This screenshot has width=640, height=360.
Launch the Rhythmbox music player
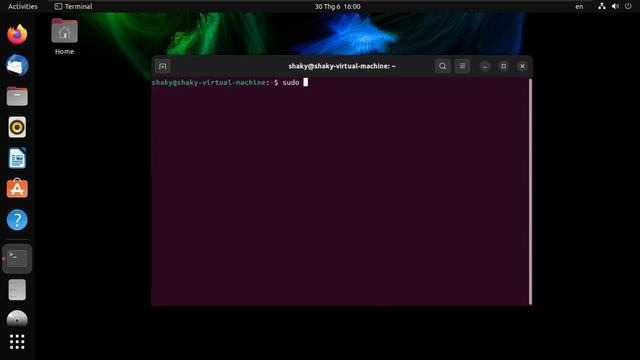(x=17, y=127)
